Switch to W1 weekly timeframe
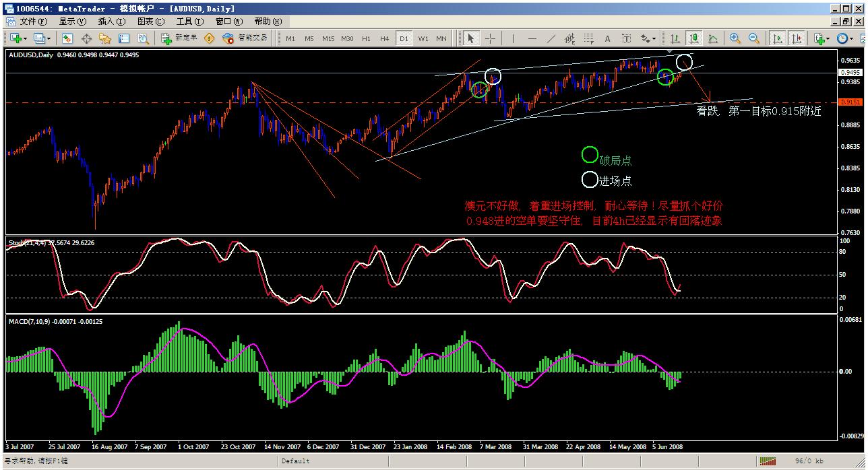 click(x=423, y=38)
